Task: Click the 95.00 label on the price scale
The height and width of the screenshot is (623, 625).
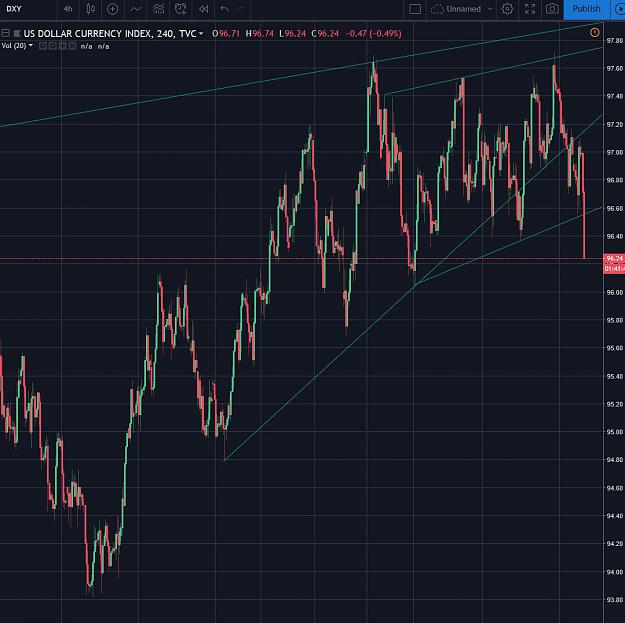Action: (614, 432)
